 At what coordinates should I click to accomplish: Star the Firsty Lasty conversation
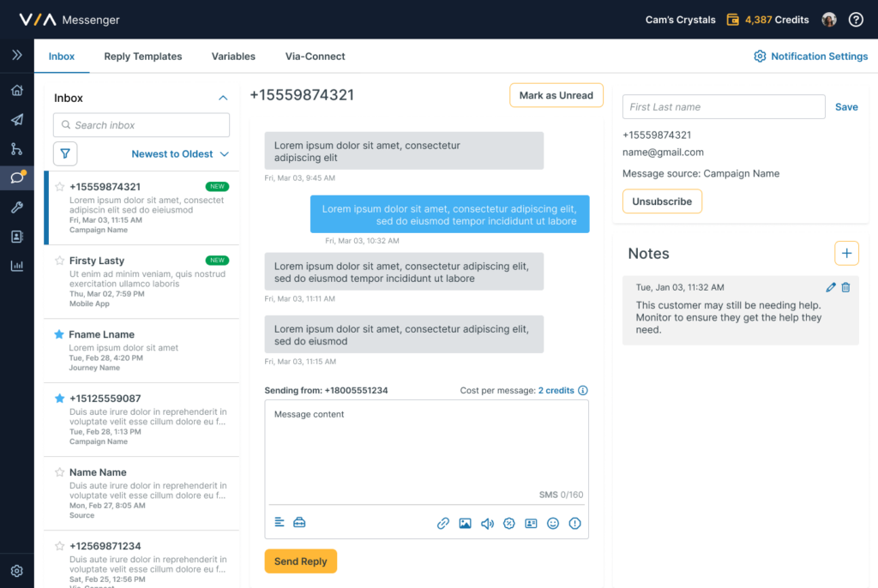pyautogui.click(x=59, y=261)
